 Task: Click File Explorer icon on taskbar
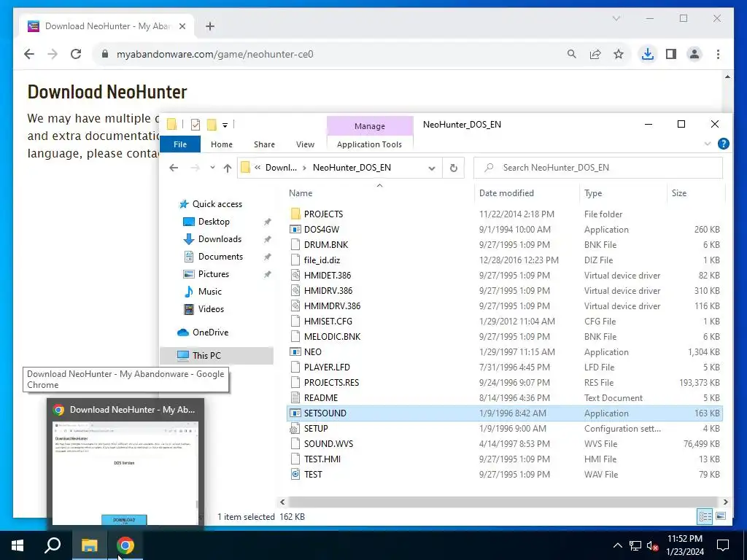pyautogui.click(x=89, y=545)
